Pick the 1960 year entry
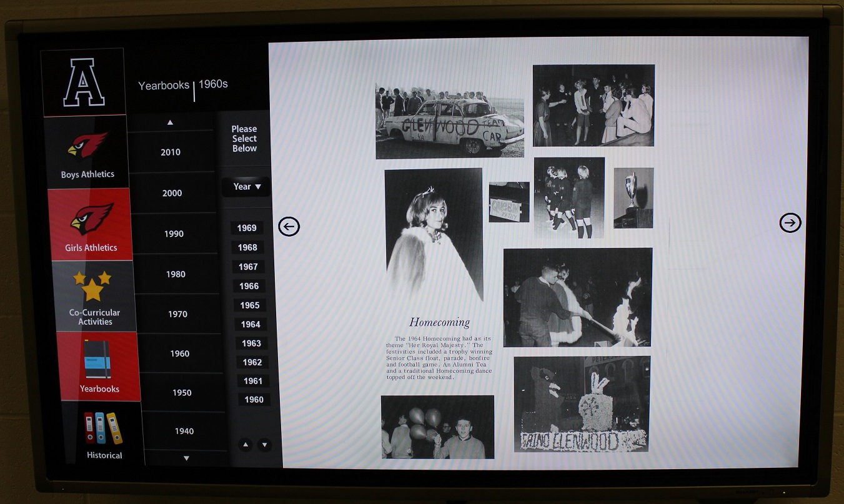 coord(254,400)
